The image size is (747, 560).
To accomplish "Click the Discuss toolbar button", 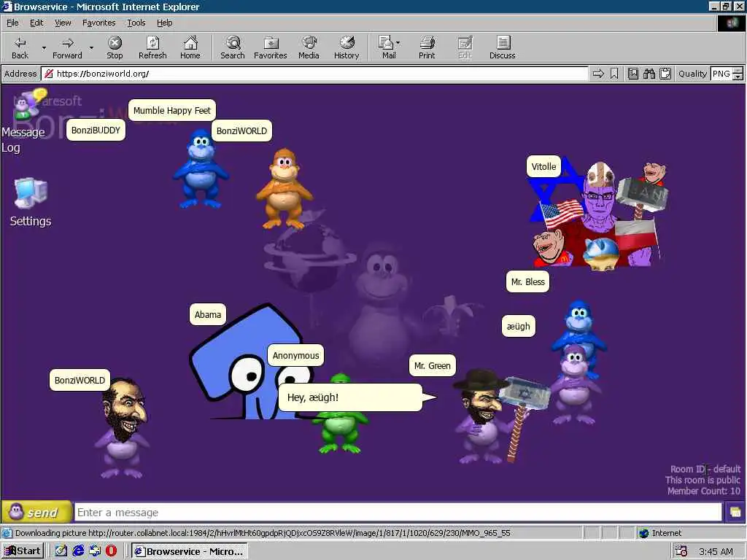I will click(502, 47).
